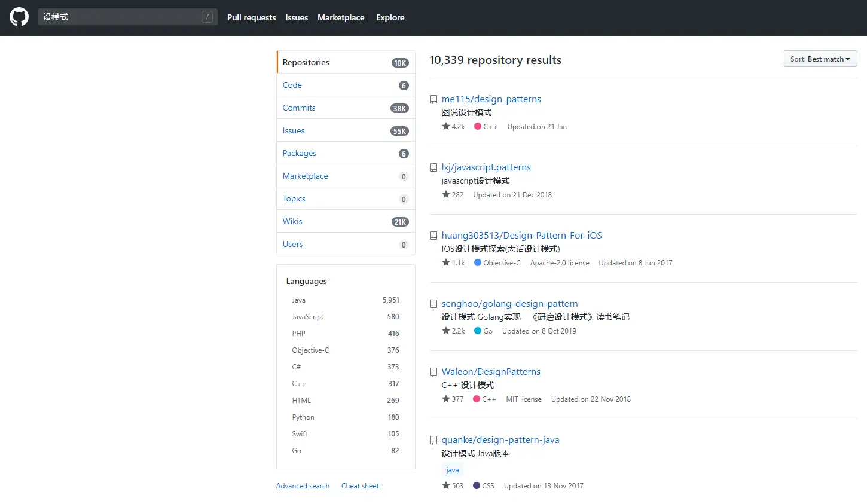Click the blue Objective-C language color dot
The image size is (867, 504).
(478, 262)
